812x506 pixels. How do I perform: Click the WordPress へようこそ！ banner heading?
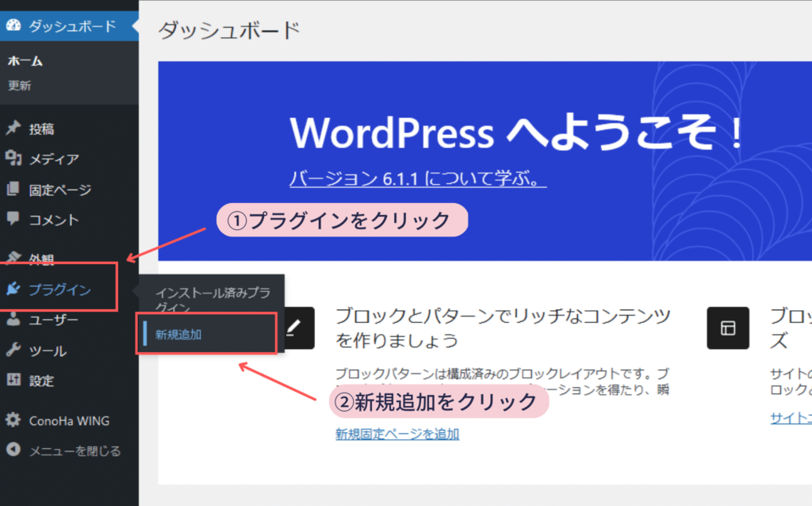click(x=516, y=132)
